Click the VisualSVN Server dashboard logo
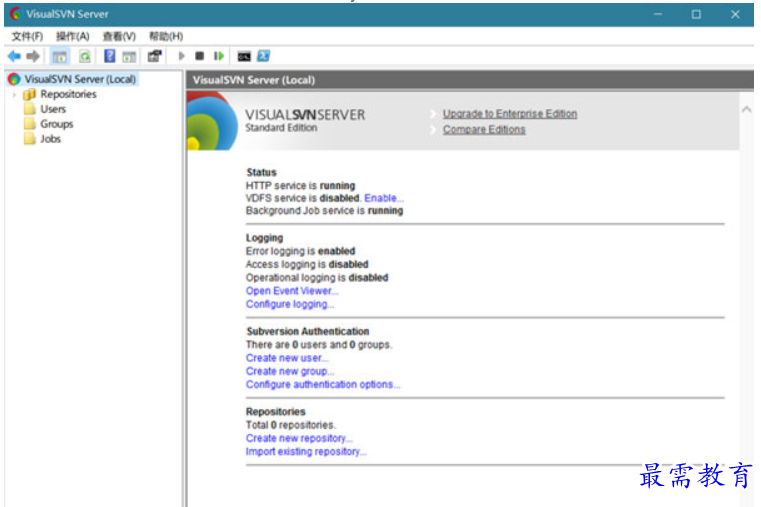This screenshot has width=761, height=507. 212,121
